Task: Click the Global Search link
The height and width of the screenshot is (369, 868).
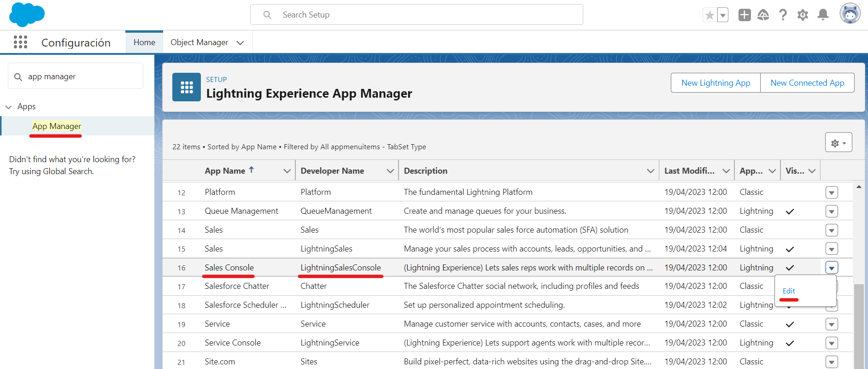Action: 67,171
